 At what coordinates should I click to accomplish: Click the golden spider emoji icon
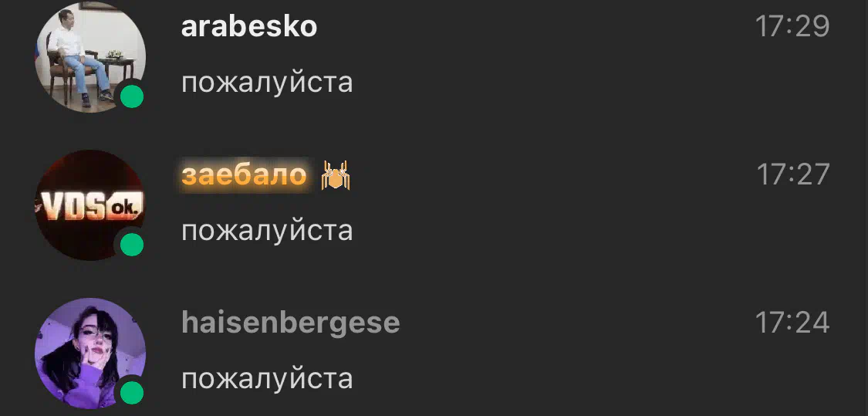pyautogui.click(x=336, y=175)
